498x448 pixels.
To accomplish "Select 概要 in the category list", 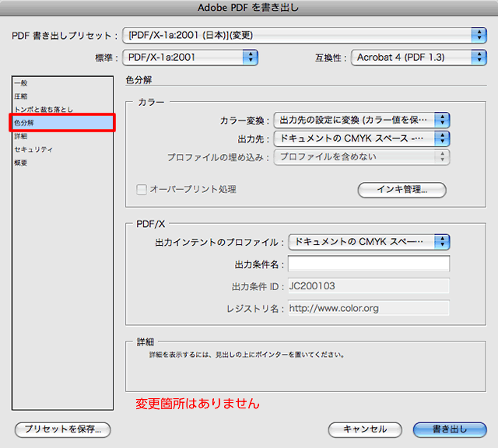I will pos(62,163).
